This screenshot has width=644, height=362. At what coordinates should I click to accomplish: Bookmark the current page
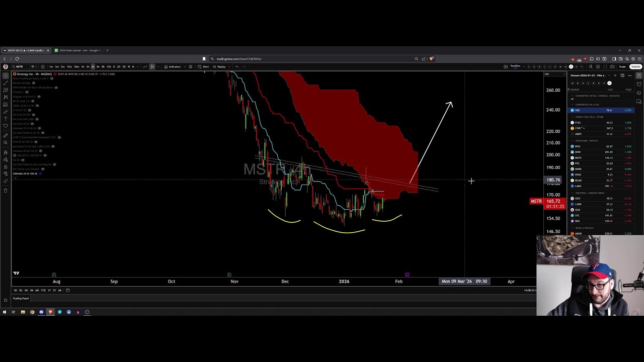(204, 59)
